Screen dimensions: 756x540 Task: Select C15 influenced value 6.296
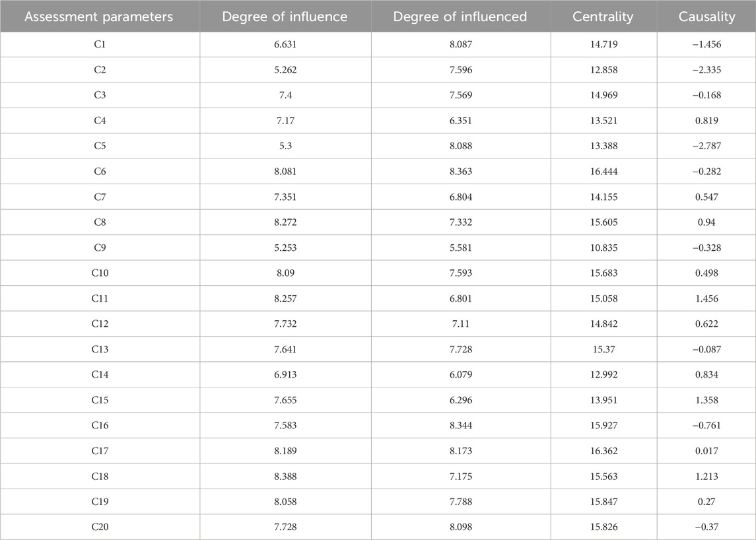coord(460,400)
